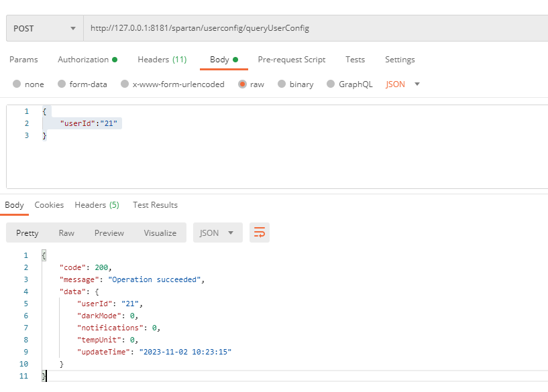
Task: Go to Pre-request Script tab
Action: point(291,60)
